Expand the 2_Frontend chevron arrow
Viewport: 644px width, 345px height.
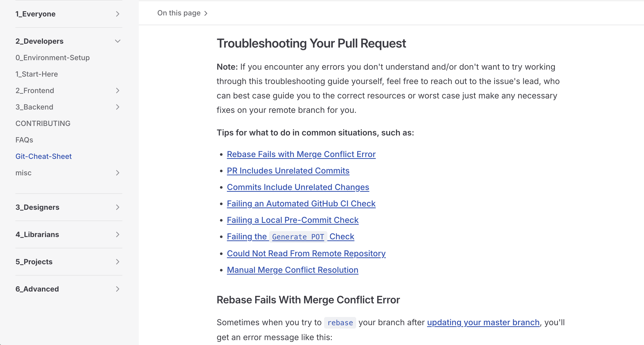coord(117,90)
